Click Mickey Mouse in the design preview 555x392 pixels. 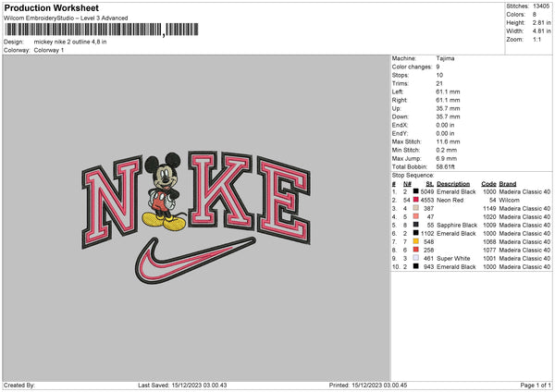(164, 191)
